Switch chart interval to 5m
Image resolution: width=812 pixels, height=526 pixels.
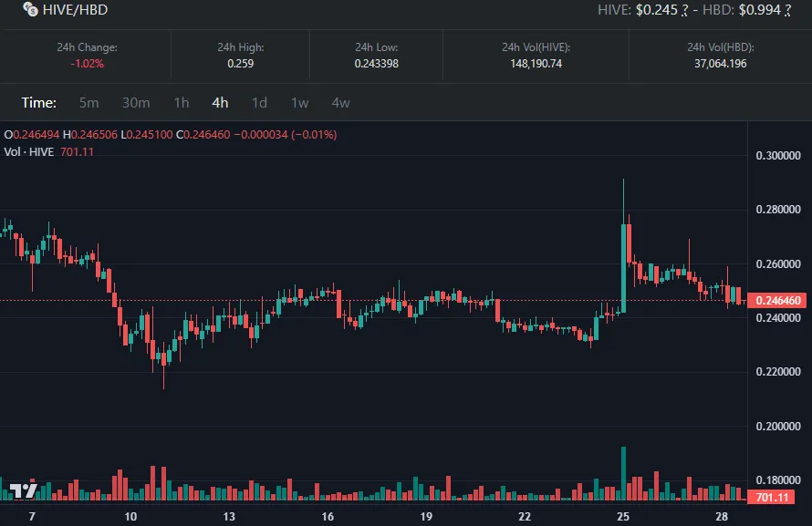(88, 102)
